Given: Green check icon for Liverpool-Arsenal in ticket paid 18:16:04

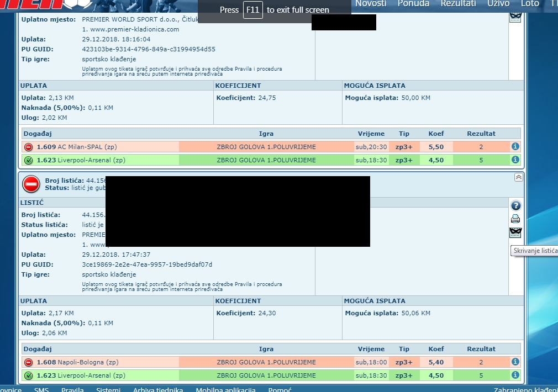Looking at the screenshot, I should pyautogui.click(x=29, y=161).
